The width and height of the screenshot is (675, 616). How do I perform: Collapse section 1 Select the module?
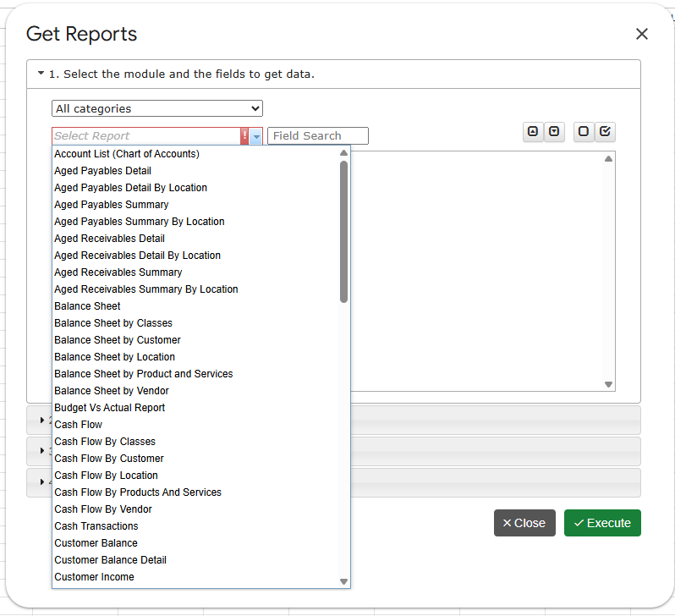[x=333, y=74]
